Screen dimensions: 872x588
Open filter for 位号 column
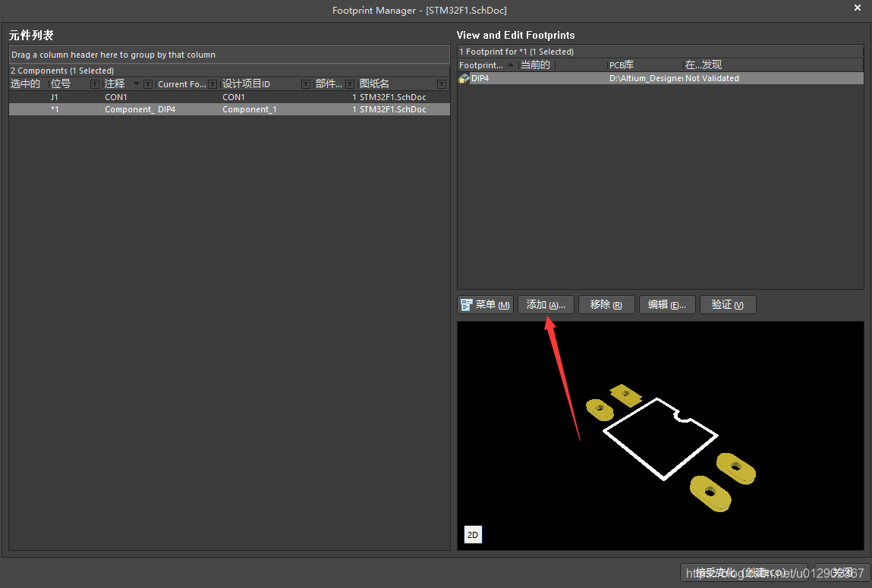coord(95,84)
